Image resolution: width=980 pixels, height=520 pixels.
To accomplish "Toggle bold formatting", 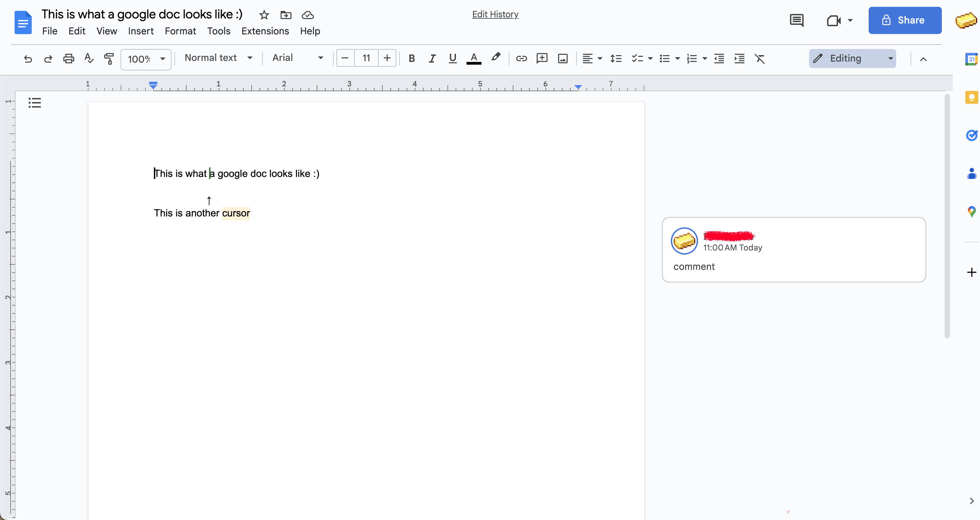I will (412, 59).
